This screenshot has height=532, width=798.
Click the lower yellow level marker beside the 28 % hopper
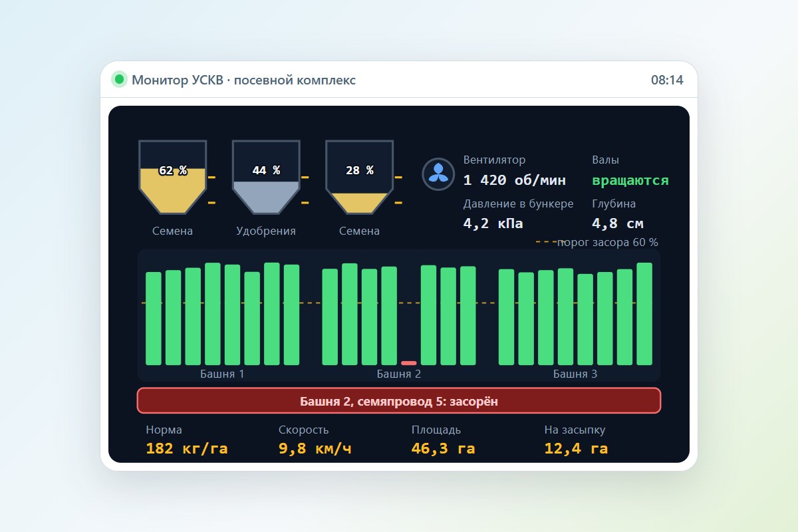click(x=398, y=202)
